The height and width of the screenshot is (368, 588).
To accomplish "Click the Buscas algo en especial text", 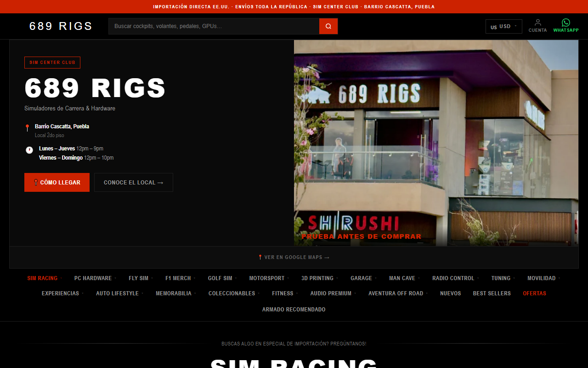I will (x=294, y=344).
